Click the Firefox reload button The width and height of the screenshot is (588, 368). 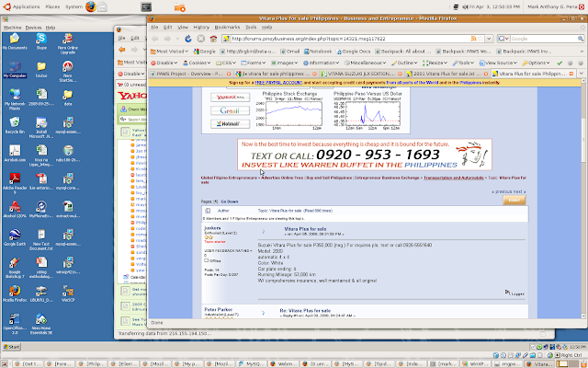click(x=188, y=39)
